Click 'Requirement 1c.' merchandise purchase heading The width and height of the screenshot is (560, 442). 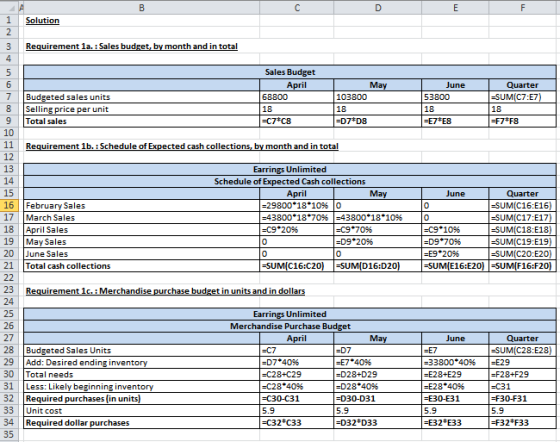(x=165, y=291)
